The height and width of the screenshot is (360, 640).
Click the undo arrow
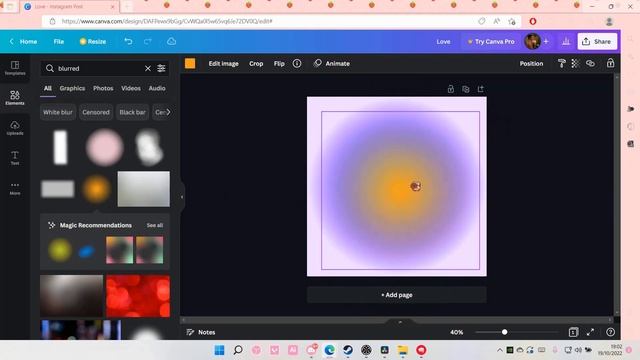click(128, 41)
